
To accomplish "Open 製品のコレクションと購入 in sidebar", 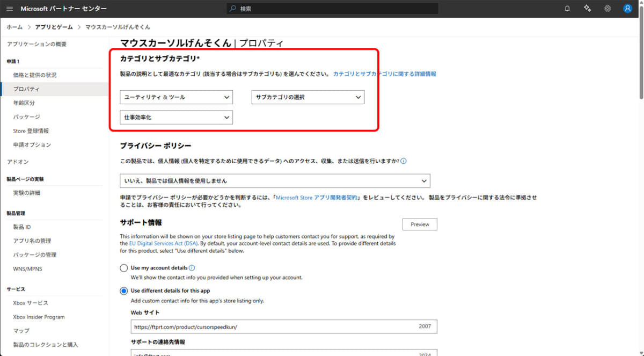I will (x=46, y=345).
